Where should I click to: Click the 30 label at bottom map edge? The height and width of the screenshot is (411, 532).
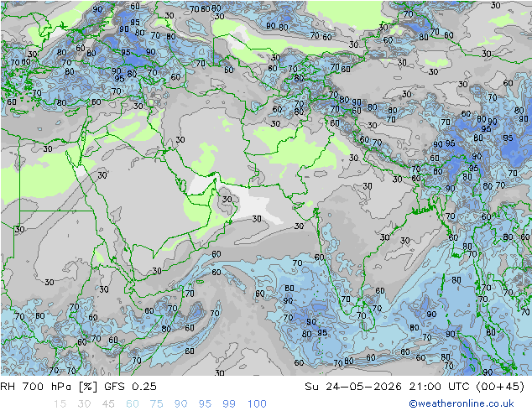click(x=220, y=372)
